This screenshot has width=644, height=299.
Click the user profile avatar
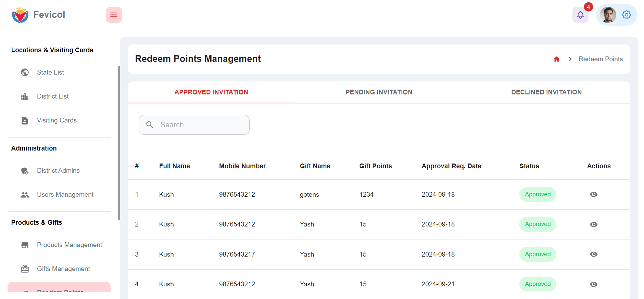(608, 15)
